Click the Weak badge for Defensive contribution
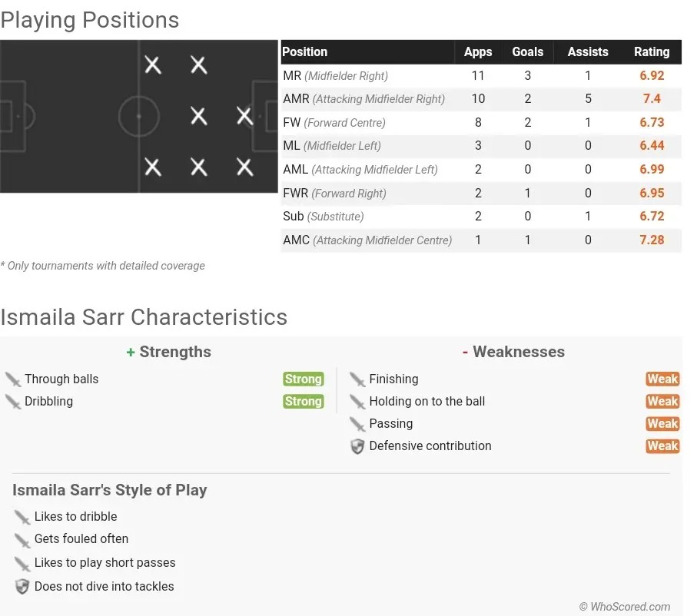 coord(662,445)
